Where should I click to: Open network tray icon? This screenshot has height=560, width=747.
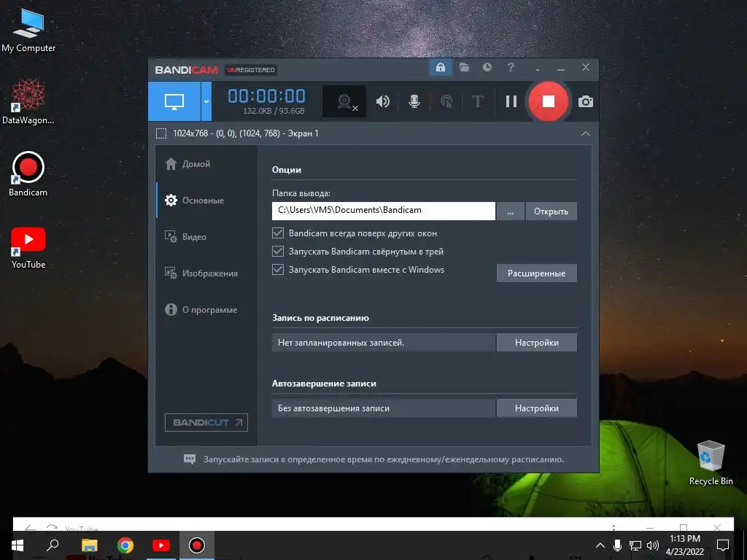point(635,545)
